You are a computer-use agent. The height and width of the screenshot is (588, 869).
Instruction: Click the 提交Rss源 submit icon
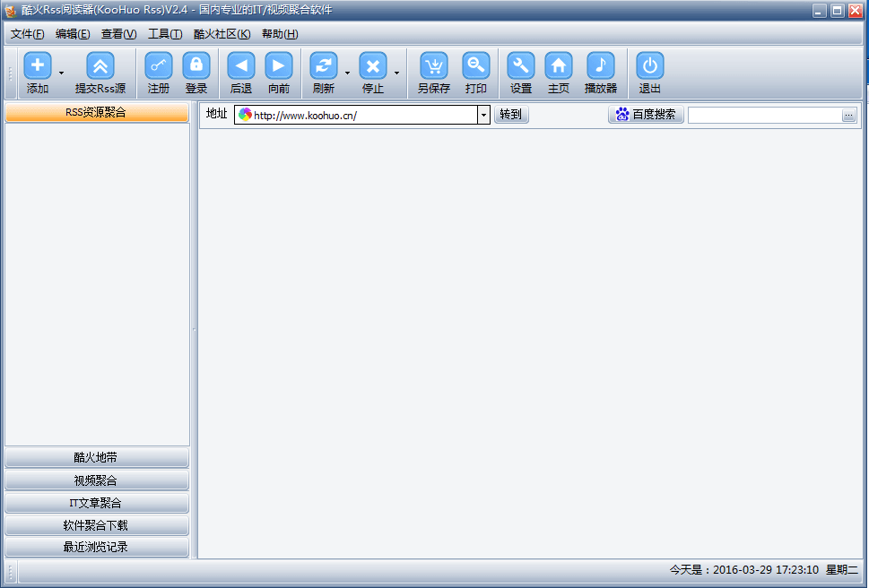(100, 66)
